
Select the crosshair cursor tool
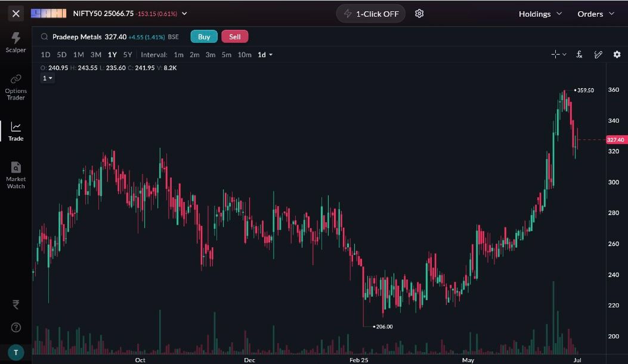[555, 54]
